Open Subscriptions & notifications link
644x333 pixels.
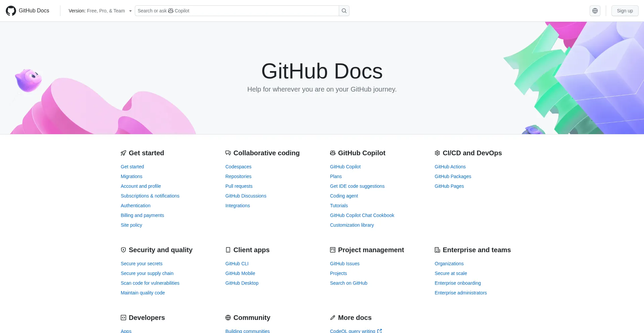[150, 196]
